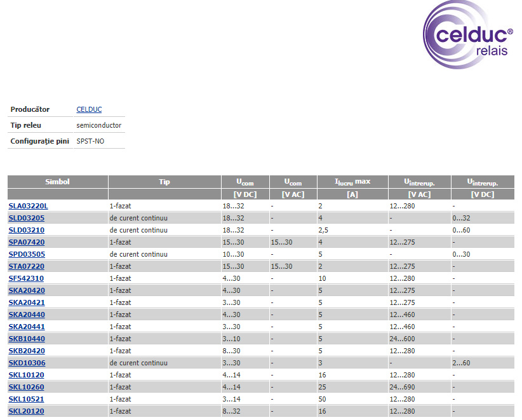
Task: Click the '24...690' voltage cell for SKL10260
Action: [402, 387]
